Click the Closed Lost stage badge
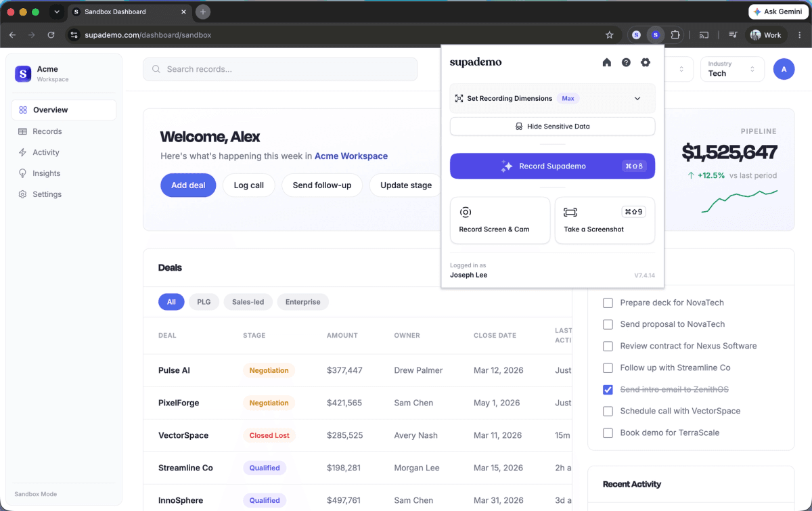Image resolution: width=812 pixels, height=511 pixels. click(269, 435)
